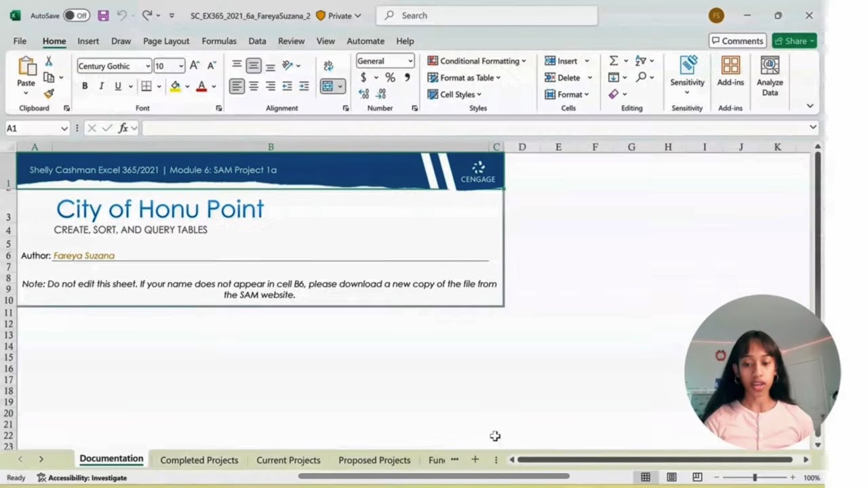
Task: Click Insert Function fx icon
Action: [123, 128]
